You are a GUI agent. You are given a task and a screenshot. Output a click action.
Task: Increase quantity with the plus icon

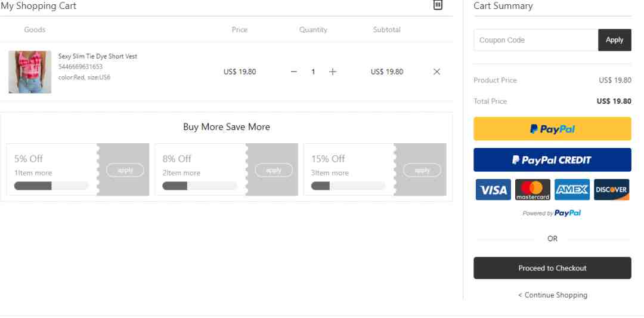(x=333, y=72)
